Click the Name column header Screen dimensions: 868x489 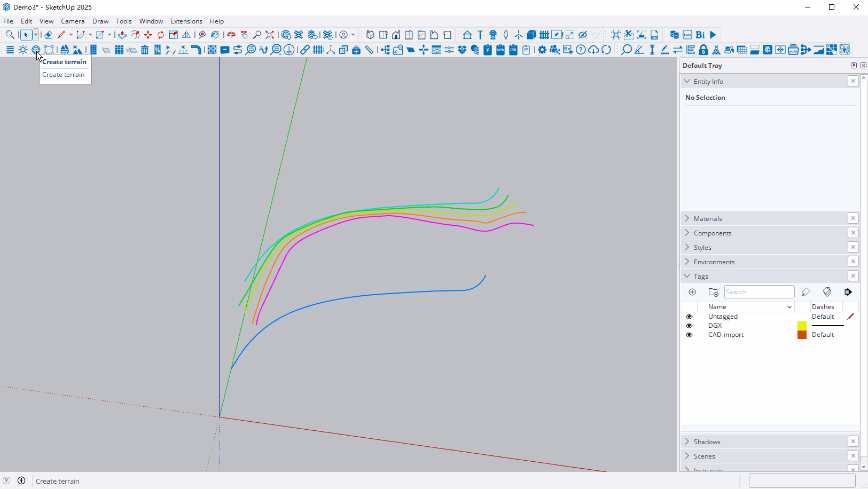point(717,307)
